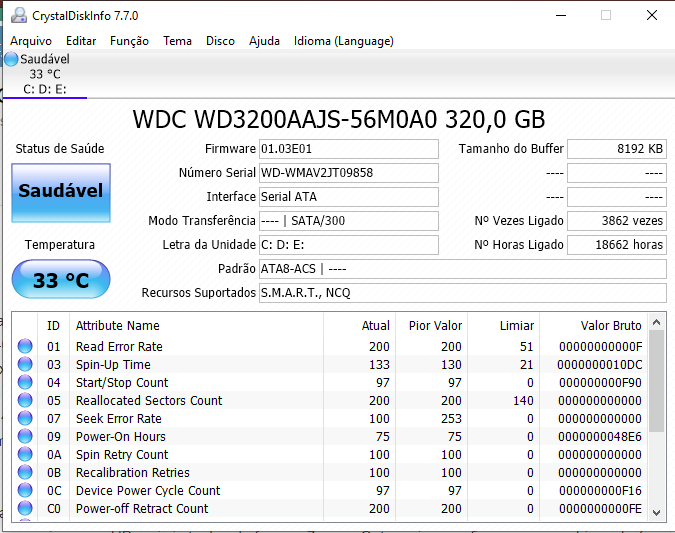This screenshot has height=533, width=675.
Task: Click status orb for Reallocated Sectors Count row
Action: coord(25,400)
